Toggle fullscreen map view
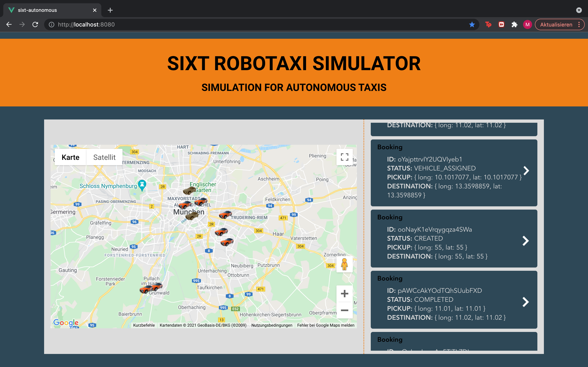Screen dimensions: 588x367 [344, 157]
